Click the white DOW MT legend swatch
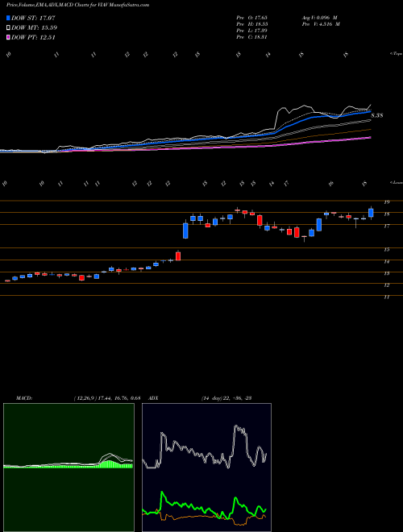 pos(9,28)
